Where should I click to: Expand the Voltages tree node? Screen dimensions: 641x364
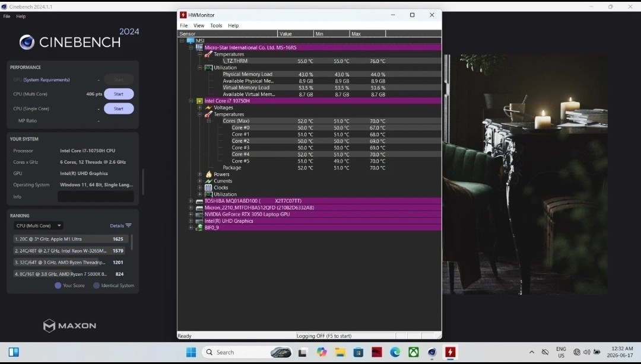point(199,107)
